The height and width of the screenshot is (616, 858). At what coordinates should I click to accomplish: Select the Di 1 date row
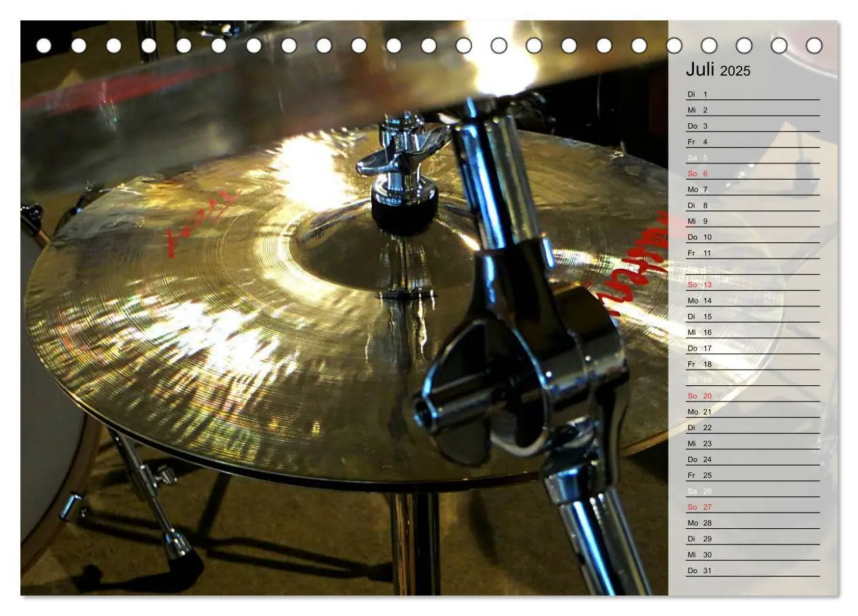coord(752,94)
